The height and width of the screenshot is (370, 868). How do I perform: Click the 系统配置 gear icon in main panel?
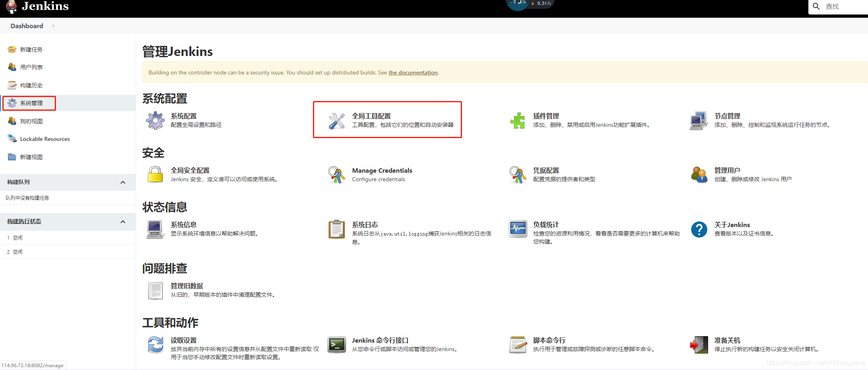coord(155,120)
